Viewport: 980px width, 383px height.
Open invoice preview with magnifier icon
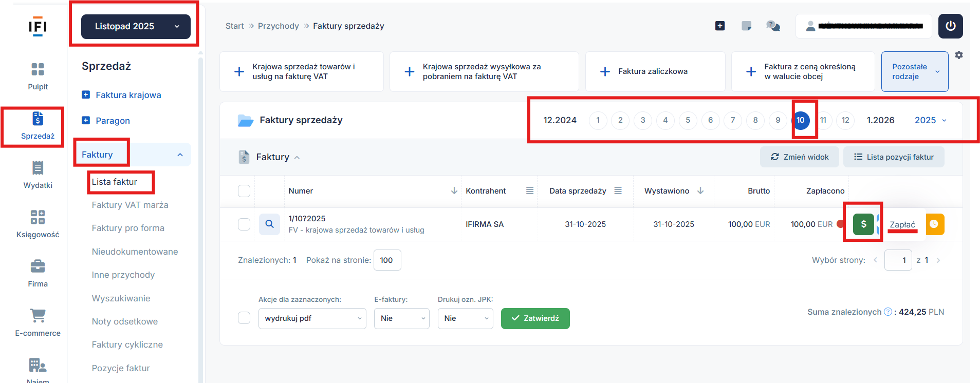click(x=269, y=224)
